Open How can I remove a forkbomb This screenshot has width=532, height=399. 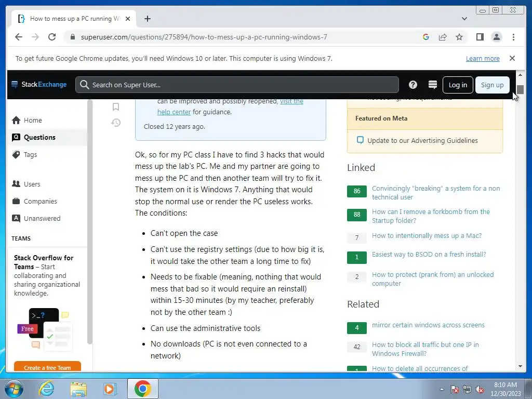pos(431,216)
